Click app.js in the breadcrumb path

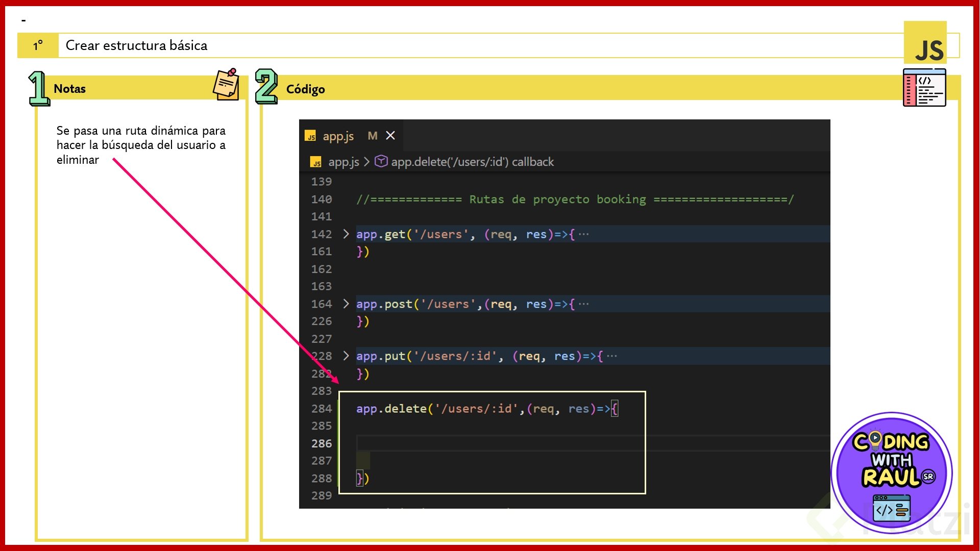pyautogui.click(x=343, y=162)
